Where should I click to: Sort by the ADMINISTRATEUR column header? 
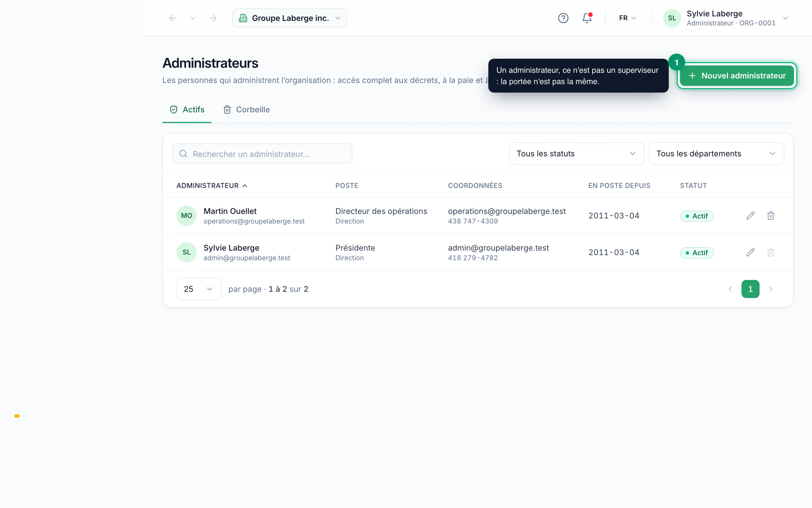[212, 186]
